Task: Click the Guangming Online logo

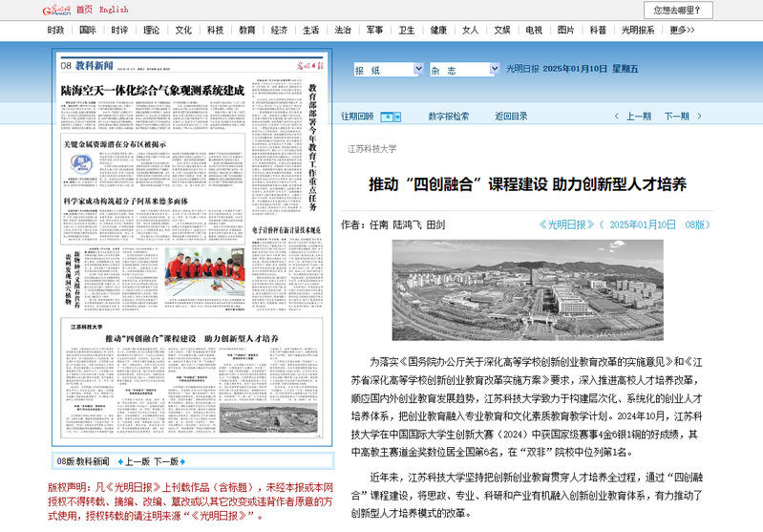Action: [x=57, y=10]
